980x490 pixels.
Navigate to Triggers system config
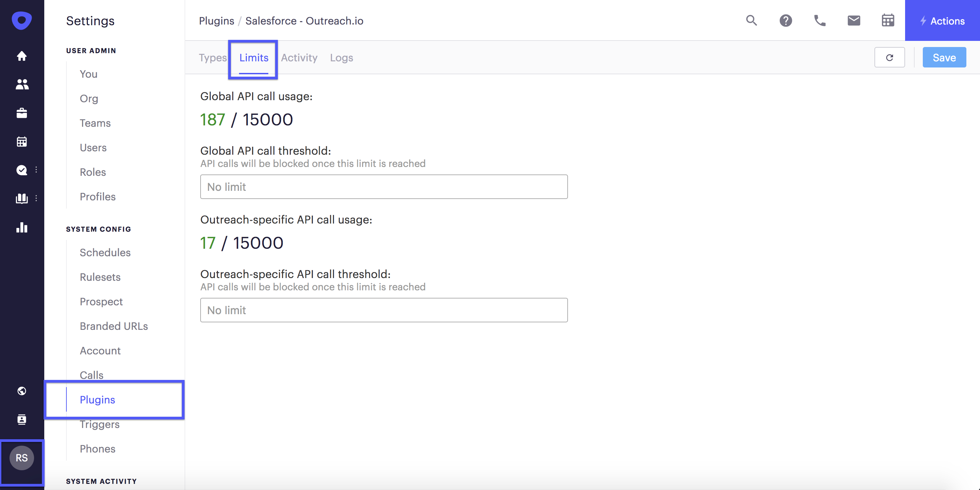point(99,424)
